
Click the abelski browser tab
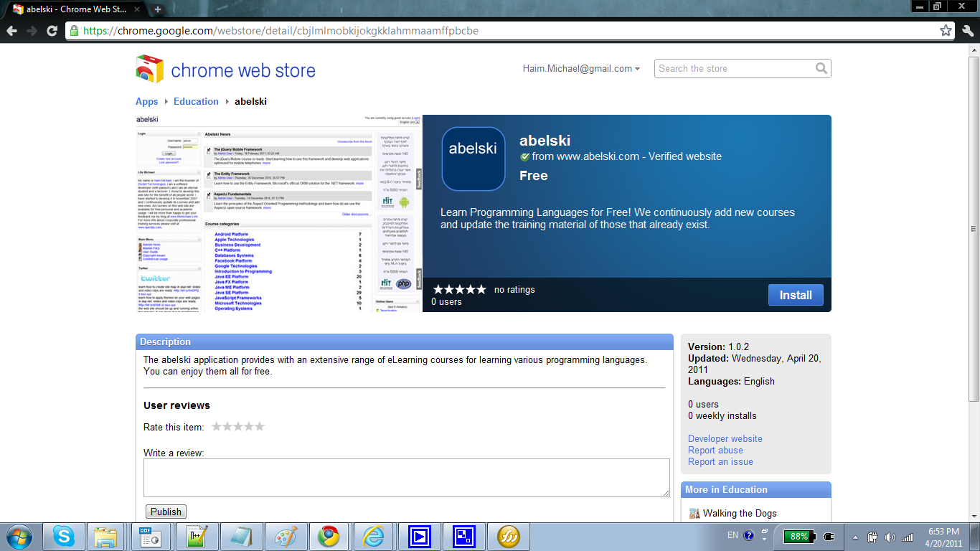pyautogui.click(x=75, y=9)
